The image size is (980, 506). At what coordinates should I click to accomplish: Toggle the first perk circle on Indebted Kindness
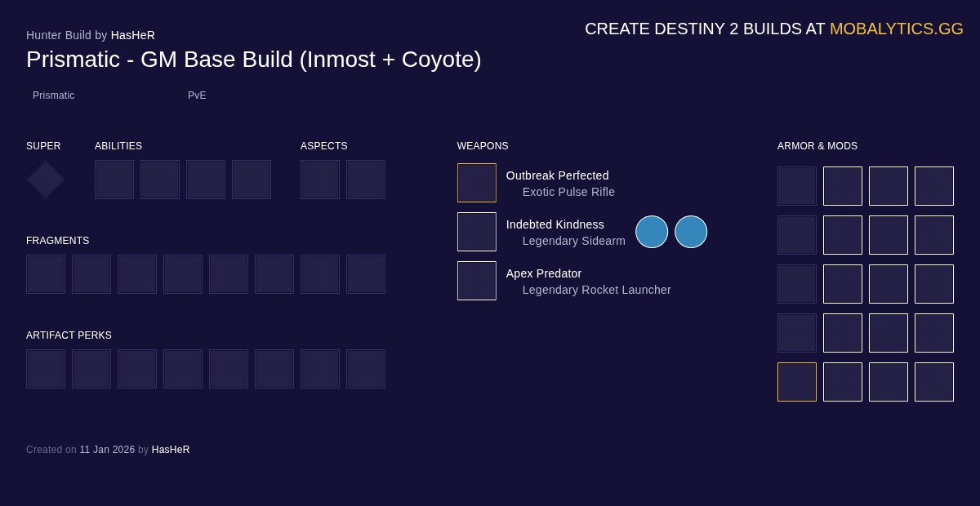652,232
